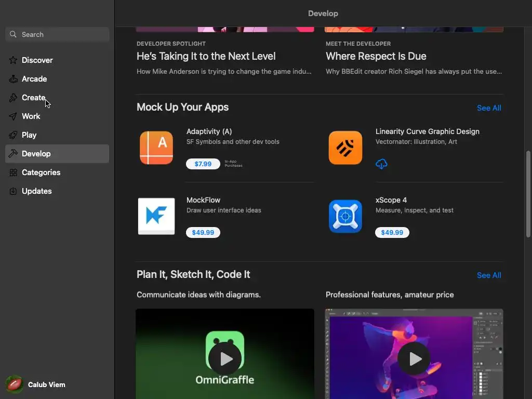This screenshot has width=532, height=399.
Task: Open "He's Taking It to the Next Level" story
Action: click(206, 56)
